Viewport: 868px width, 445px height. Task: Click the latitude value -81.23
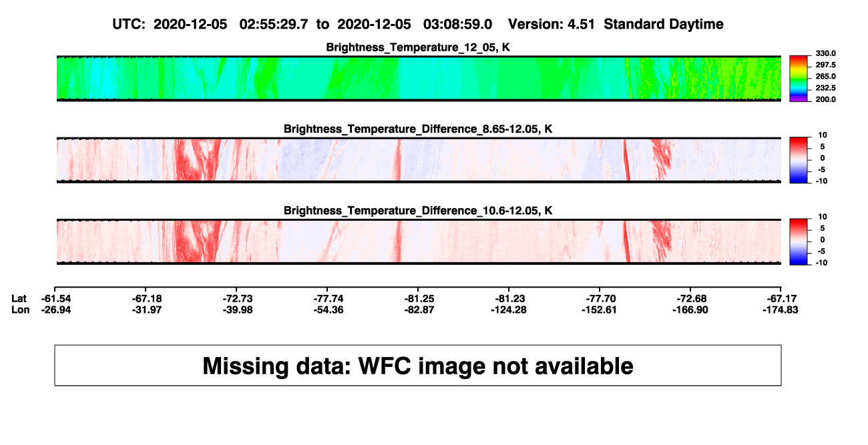click(511, 298)
